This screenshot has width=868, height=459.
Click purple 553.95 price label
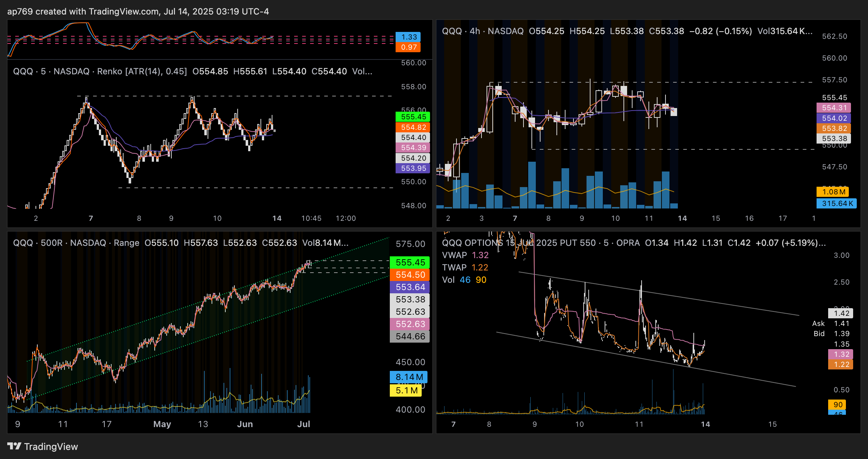point(413,168)
